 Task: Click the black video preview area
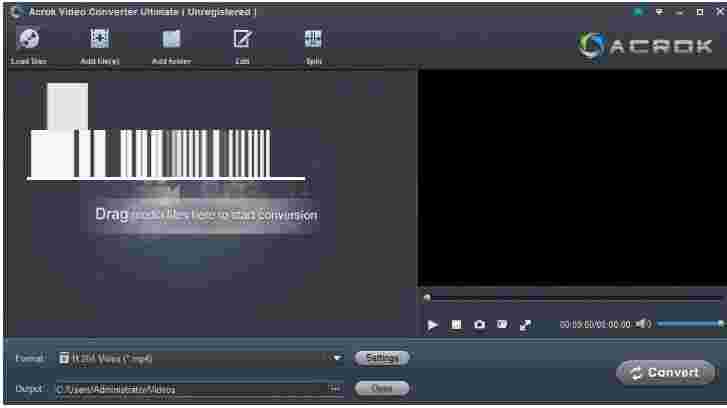click(572, 178)
